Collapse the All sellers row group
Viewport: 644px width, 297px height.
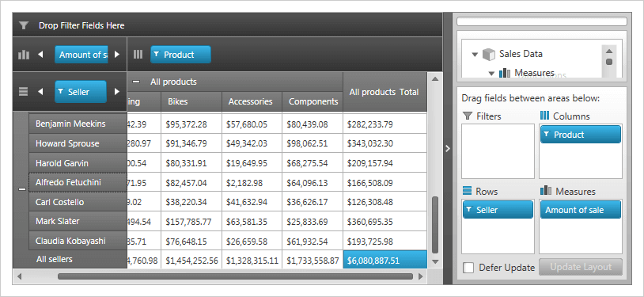[22, 189]
